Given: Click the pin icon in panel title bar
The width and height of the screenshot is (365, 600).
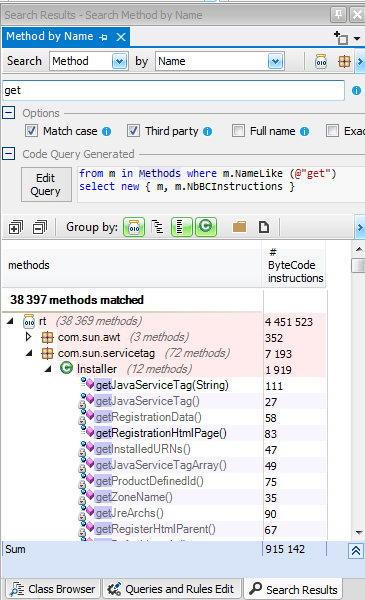Looking at the screenshot, I should point(338,15).
